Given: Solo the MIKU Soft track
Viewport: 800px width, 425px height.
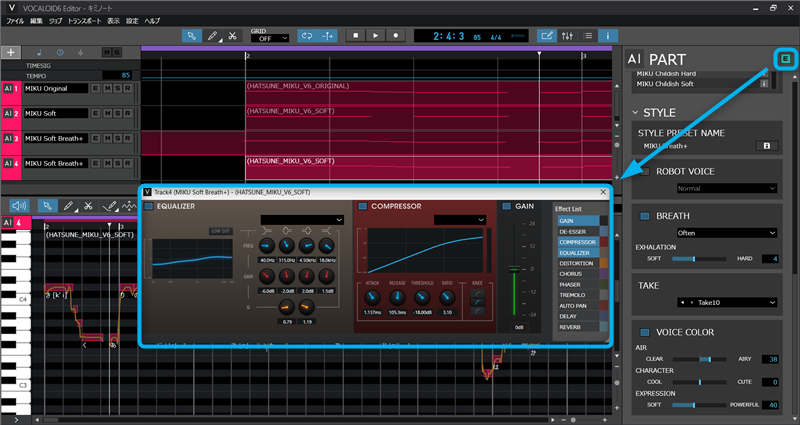Looking at the screenshot, I should (118, 113).
